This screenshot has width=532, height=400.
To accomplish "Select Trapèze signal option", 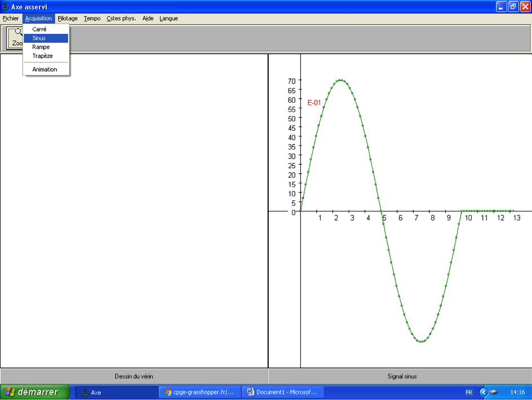I will click(46, 56).
